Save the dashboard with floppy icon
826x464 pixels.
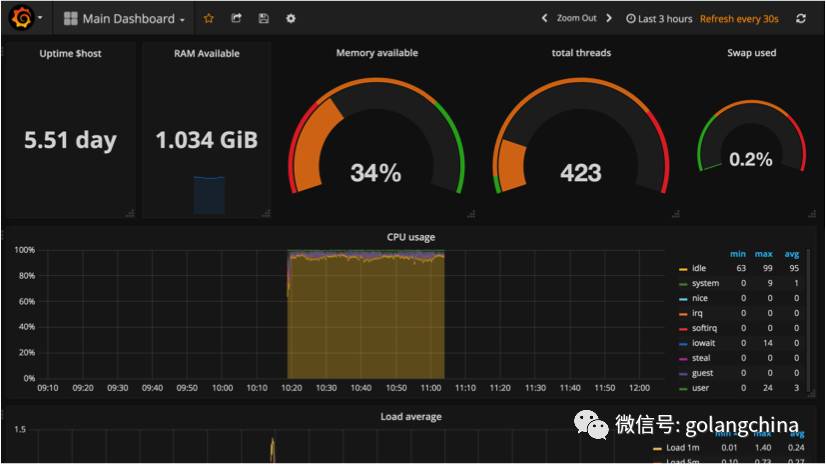point(263,18)
